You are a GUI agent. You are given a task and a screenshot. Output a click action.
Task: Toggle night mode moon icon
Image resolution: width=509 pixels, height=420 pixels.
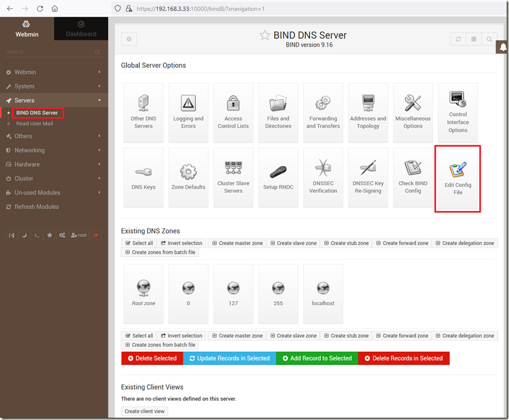[24, 235]
